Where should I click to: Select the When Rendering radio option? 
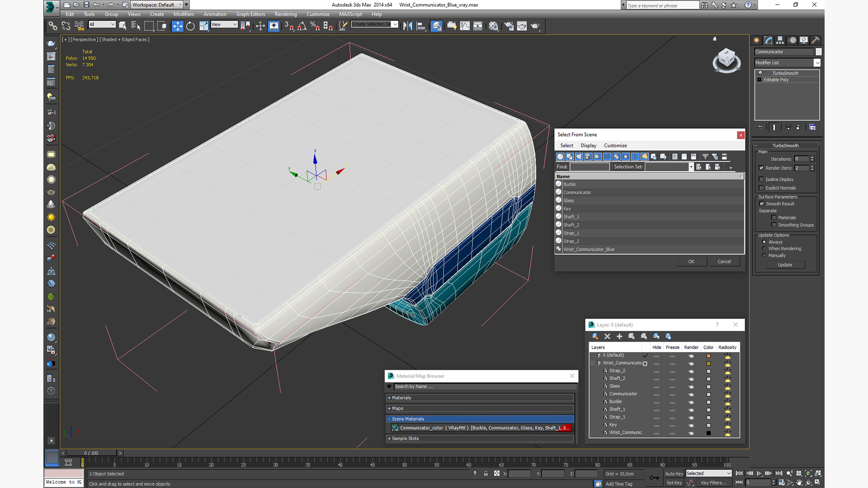click(x=764, y=249)
